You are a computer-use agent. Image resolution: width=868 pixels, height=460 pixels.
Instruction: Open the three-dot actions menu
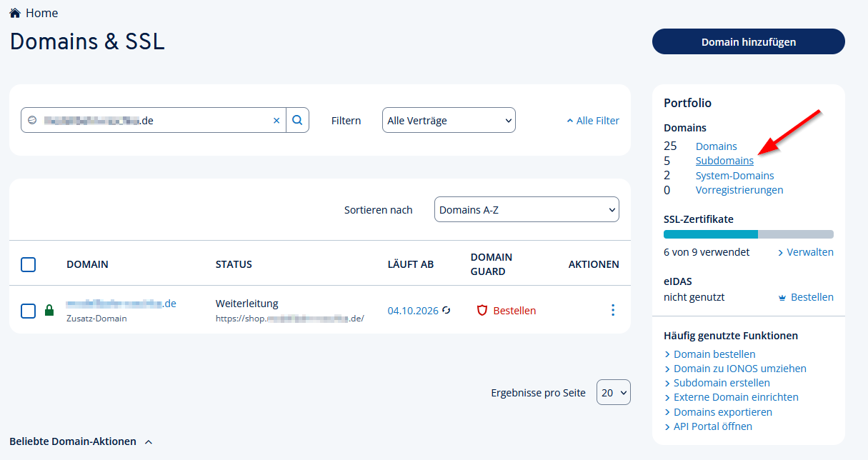[x=612, y=310]
